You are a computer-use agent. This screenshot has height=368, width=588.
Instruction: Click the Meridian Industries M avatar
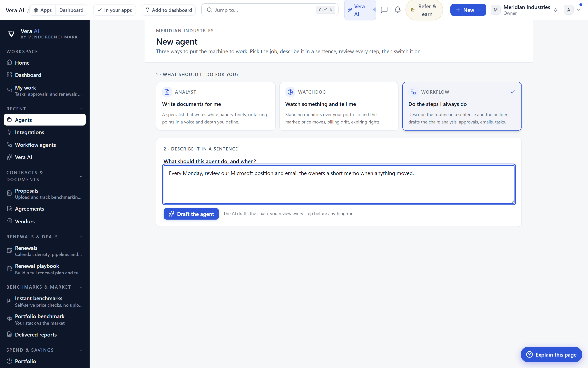tap(496, 10)
